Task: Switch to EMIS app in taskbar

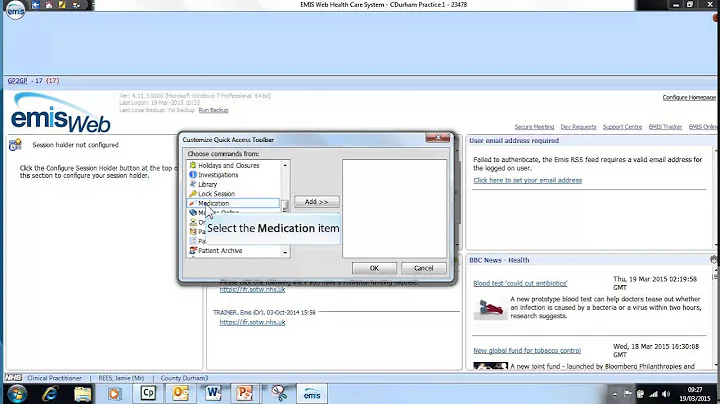Action: tap(312, 394)
